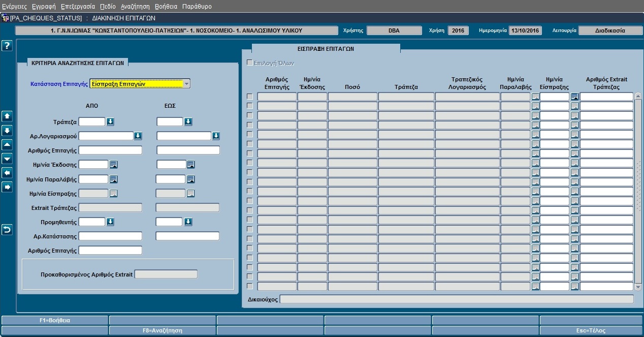Viewport: 644px width, 337px height.
Task: Click the Χρήστης value DBA
Action: click(x=394, y=30)
